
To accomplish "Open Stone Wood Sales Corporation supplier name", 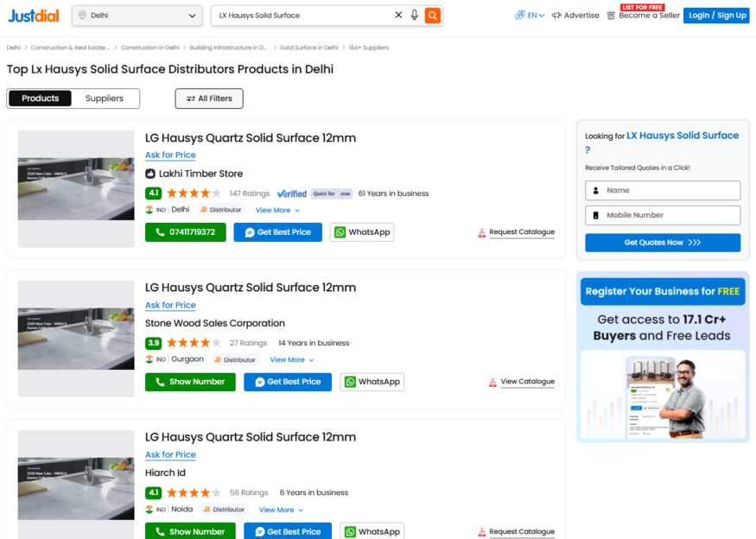I will click(215, 323).
